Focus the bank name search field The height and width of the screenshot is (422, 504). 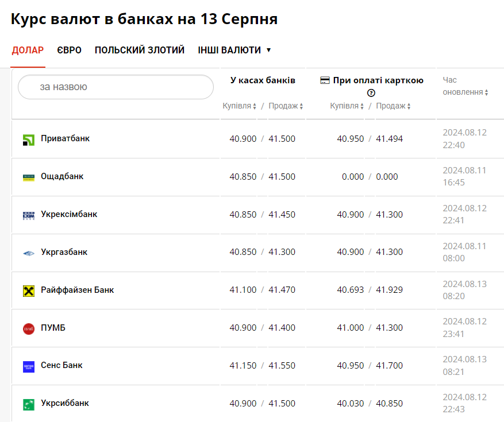116,87
